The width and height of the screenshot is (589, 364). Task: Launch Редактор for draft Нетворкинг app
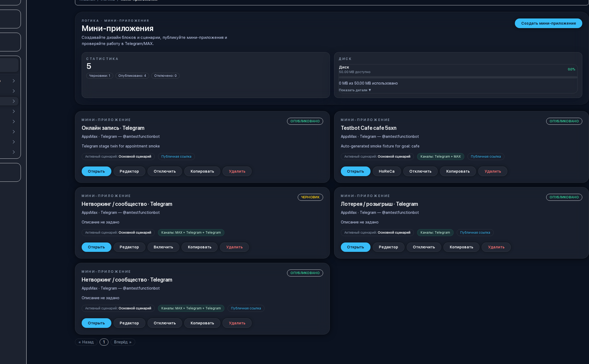129,247
